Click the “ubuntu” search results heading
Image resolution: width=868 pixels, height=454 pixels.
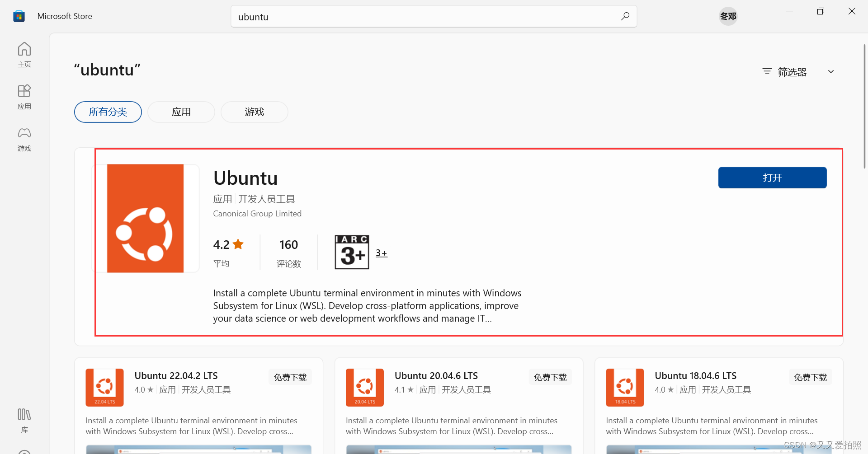coord(107,70)
